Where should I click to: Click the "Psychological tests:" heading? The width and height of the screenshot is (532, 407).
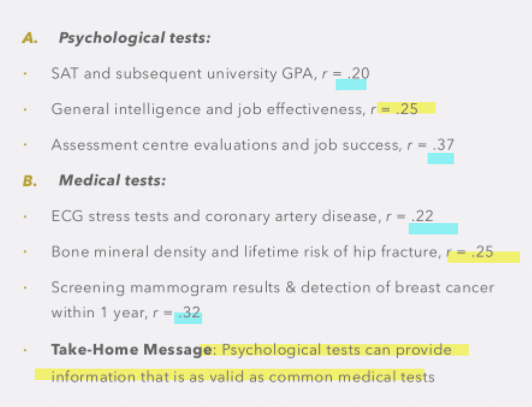point(134,38)
